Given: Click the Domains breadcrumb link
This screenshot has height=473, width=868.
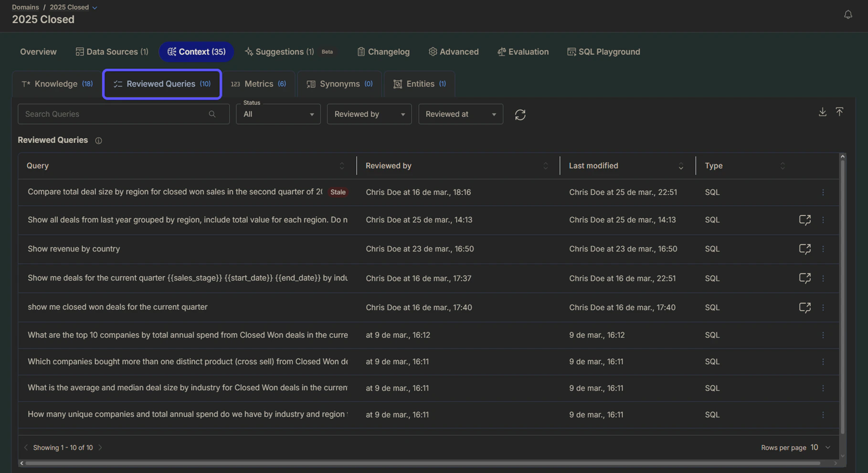Looking at the screenshot, I should tap(25, 7).
